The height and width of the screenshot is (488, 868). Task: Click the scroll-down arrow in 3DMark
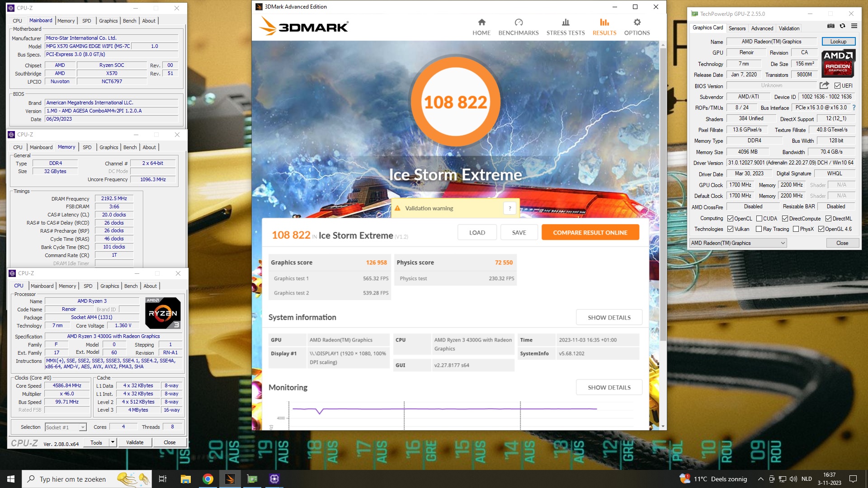663,426
